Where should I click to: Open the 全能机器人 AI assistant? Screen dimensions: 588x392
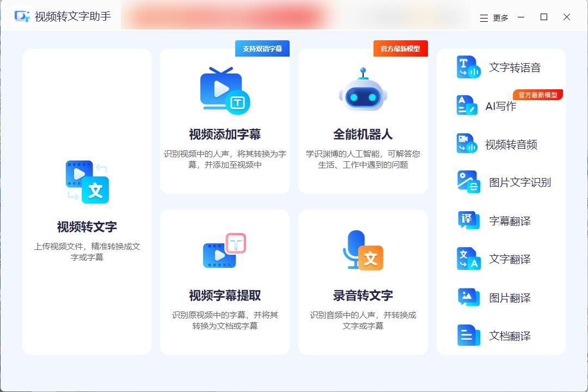pos(363,121)
